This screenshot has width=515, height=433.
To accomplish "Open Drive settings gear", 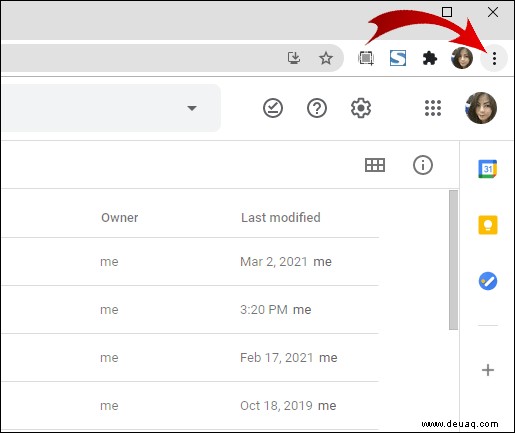I will coord(361,108).
